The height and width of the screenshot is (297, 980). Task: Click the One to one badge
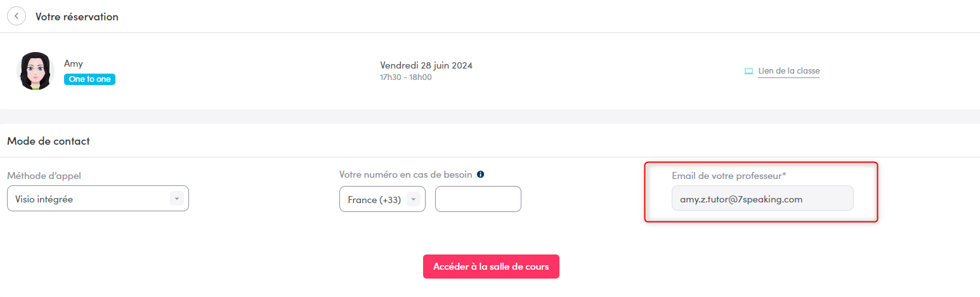coord(89,79)
